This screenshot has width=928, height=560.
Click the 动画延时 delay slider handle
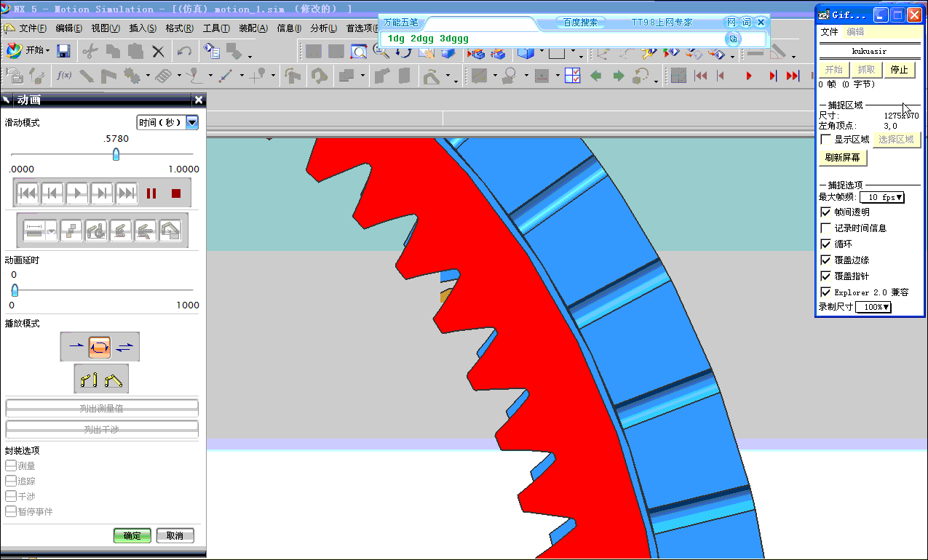tap(15, 289)
